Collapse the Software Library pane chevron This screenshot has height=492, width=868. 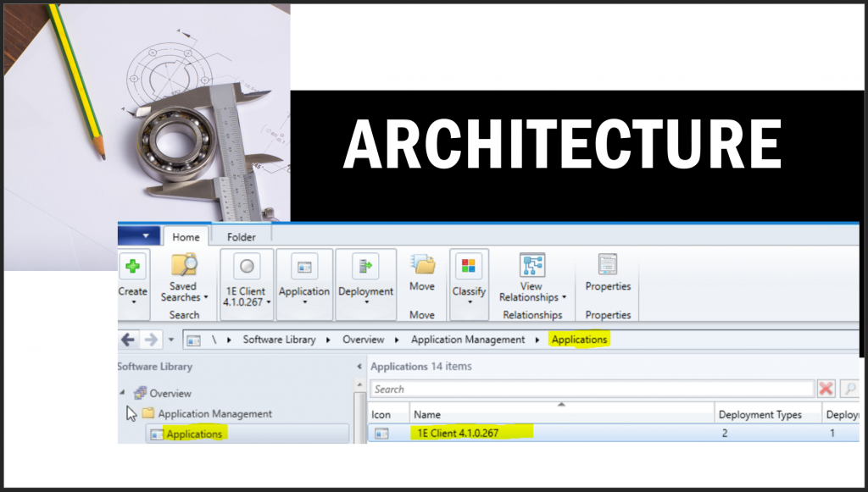coord(359,367)
